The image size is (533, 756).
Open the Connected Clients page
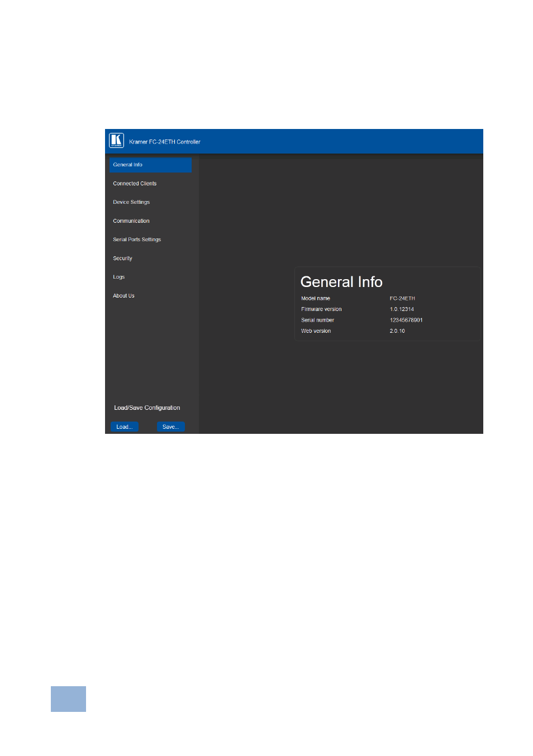(x=135, y=184)
